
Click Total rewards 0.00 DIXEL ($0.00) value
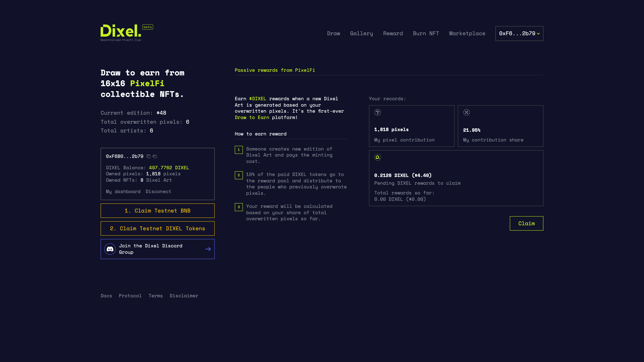coord(400,199)
